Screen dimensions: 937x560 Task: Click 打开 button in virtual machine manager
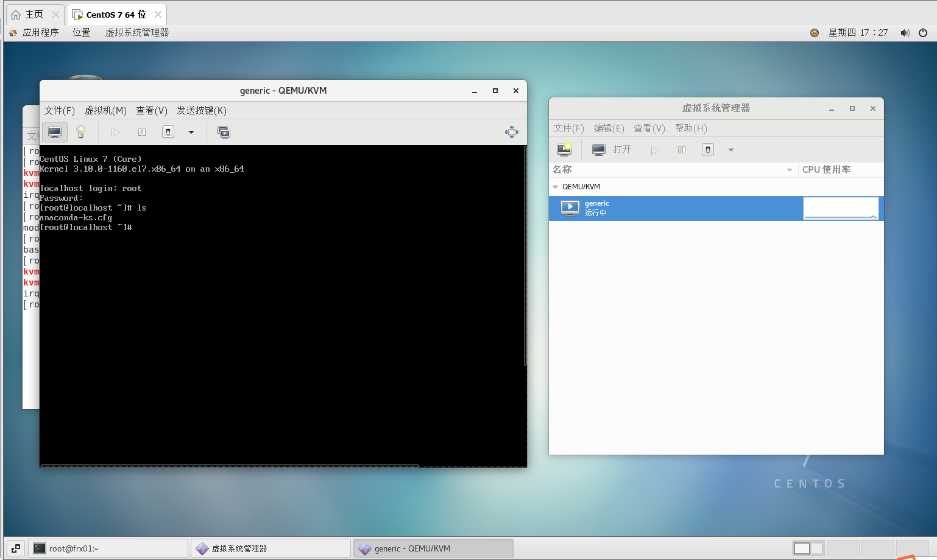[x=612, y=149]
